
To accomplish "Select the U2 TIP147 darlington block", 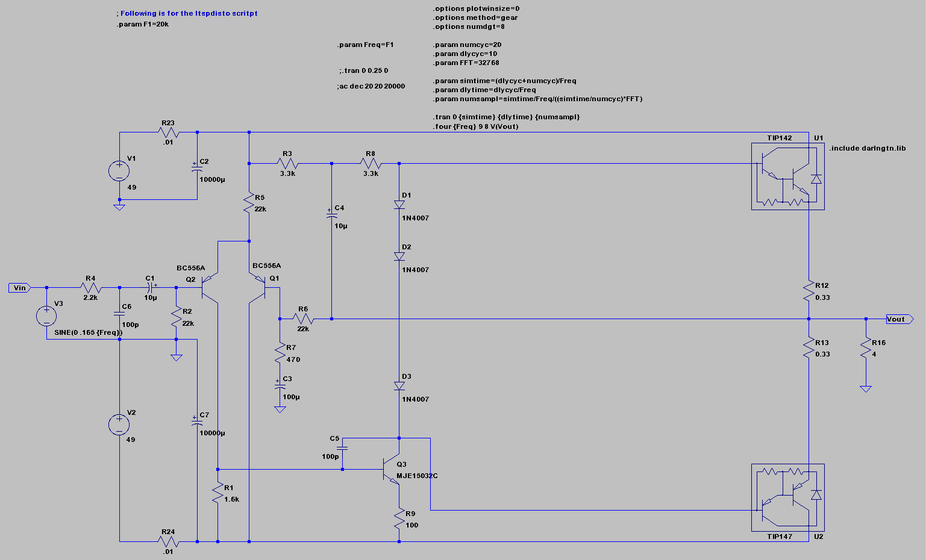I will point(787,498).
